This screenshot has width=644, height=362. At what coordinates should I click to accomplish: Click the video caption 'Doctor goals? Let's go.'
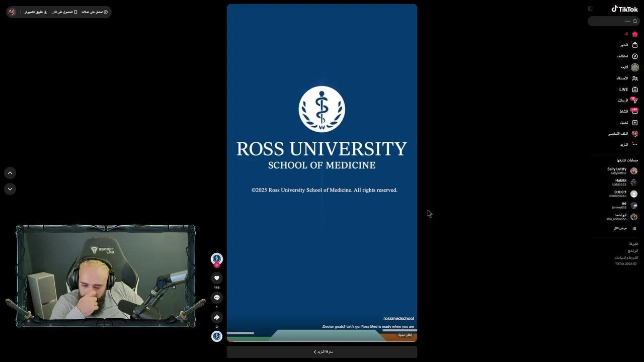[x=368, y=327]
